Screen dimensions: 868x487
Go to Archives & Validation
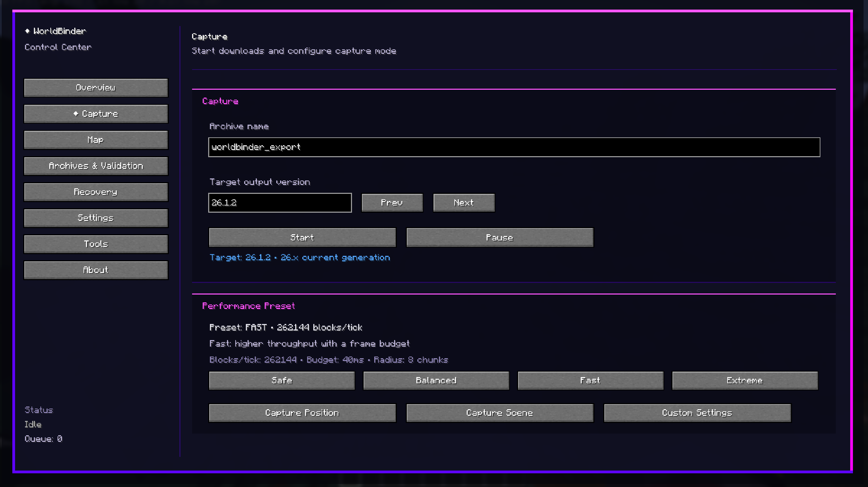pyautogui.click(x=96, y=166)
